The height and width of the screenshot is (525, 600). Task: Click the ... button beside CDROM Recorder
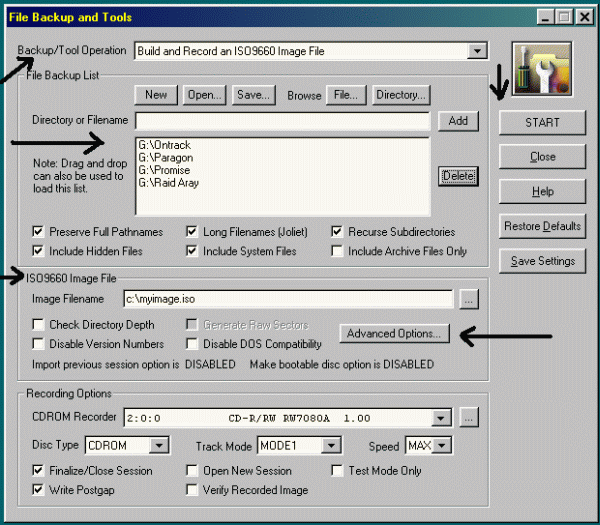[469, 418]
